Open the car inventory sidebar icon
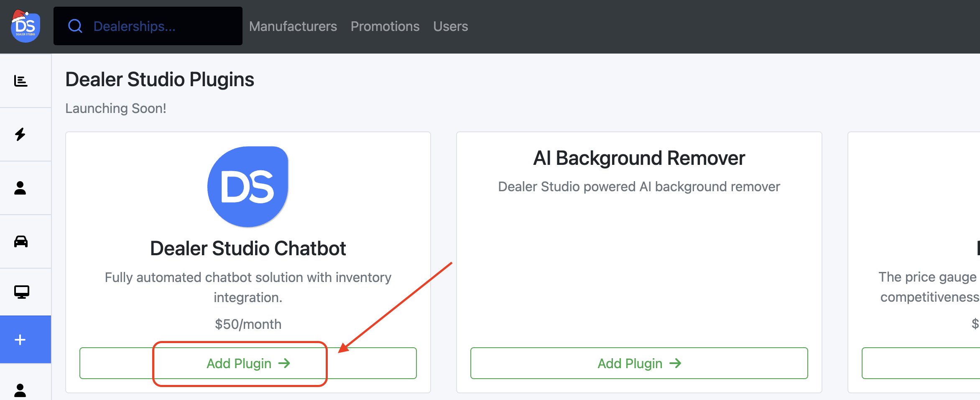 (x=20, y=241)
